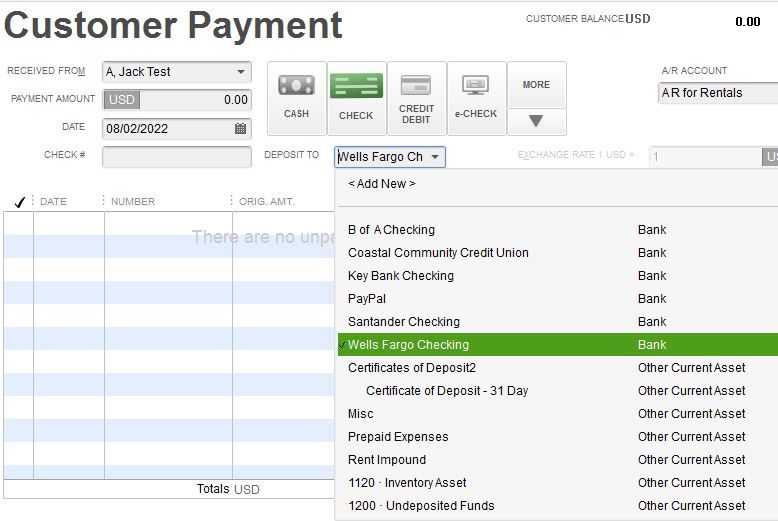Expand the Received From customer dropdown
The height and width of the screenshot is (521, 778).
pos(241,72)
